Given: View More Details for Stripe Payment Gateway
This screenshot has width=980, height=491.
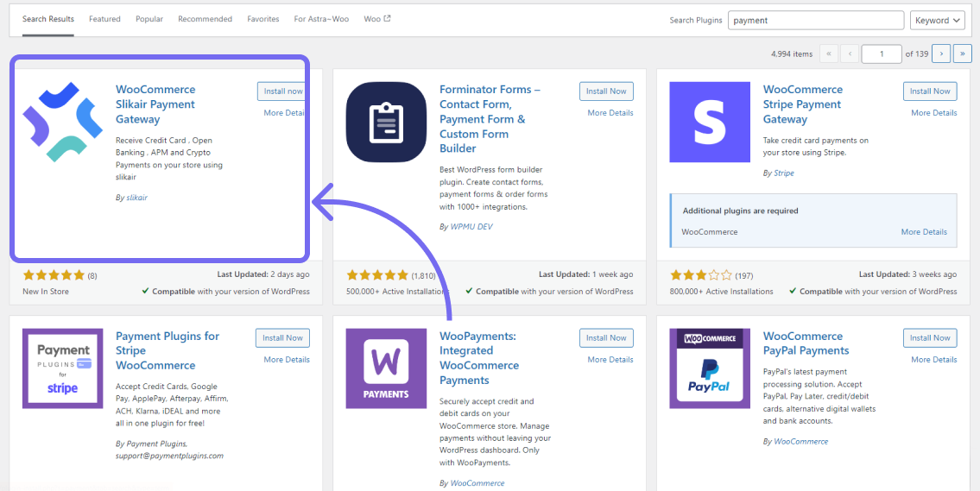Looking at the screenshot, I should tap(933, 113).
